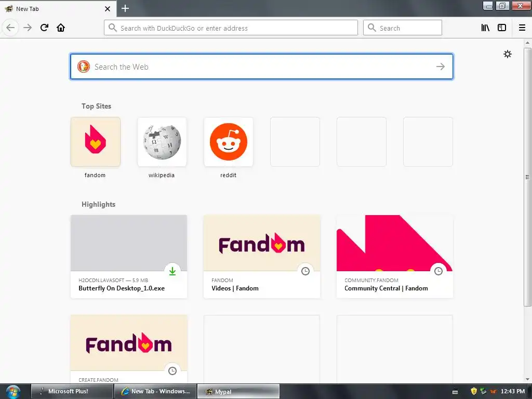Image resolution: width=532 pixels, height=399 pixels.
Task: Select the New Tab browser tab
Action: (58, 9)
